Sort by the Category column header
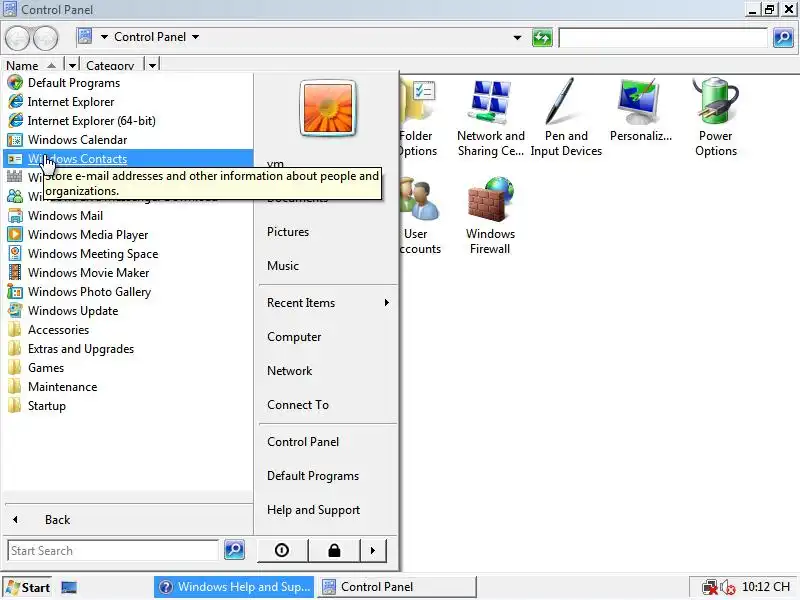800x600 pixels. [x=111, y=65]
